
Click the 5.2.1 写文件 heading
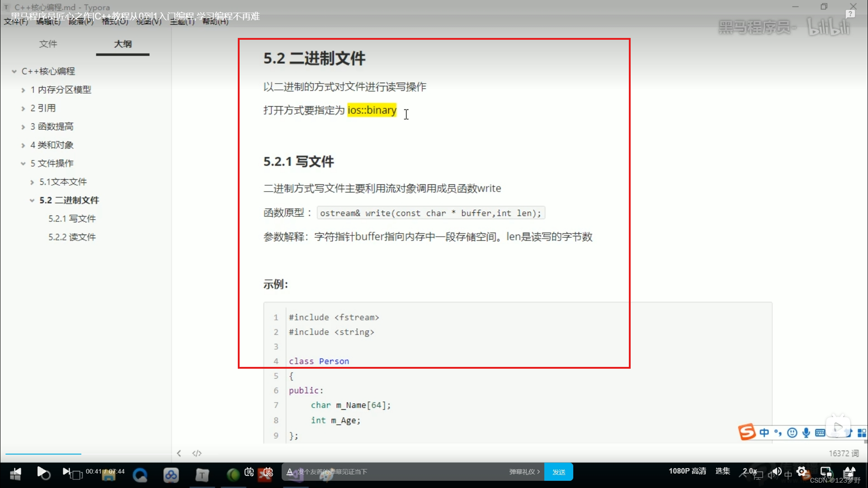(298, 162)
